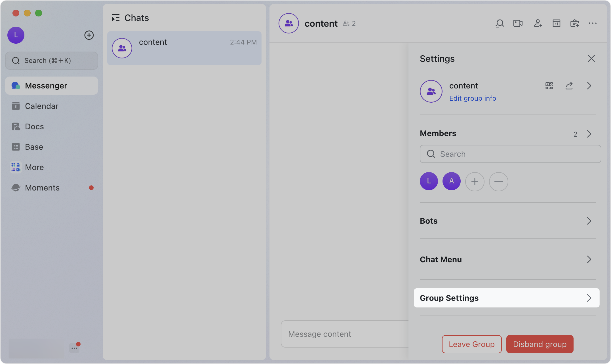Open Moments in the sidebar
611x364 pixels.
pos(52,188)
